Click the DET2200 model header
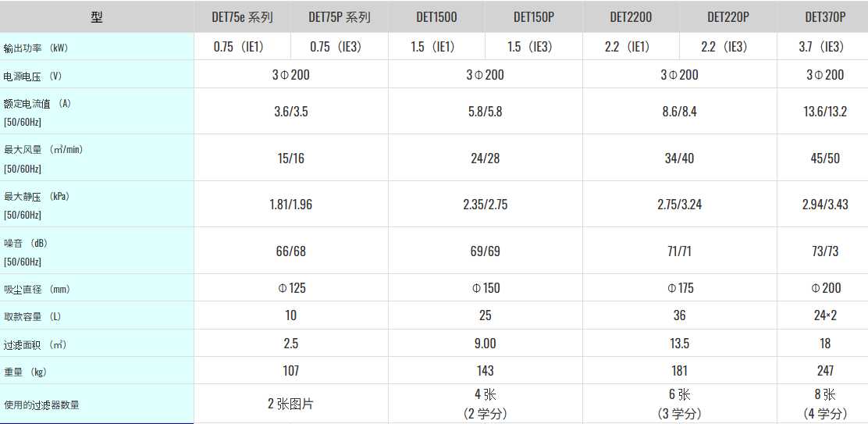The image size is (868, 424). tap(631, 16)
